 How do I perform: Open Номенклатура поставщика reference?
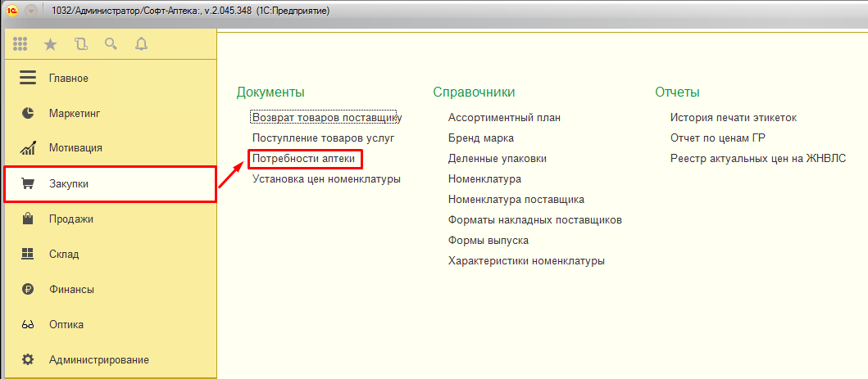pyautogui.click(x=516, y=199)
